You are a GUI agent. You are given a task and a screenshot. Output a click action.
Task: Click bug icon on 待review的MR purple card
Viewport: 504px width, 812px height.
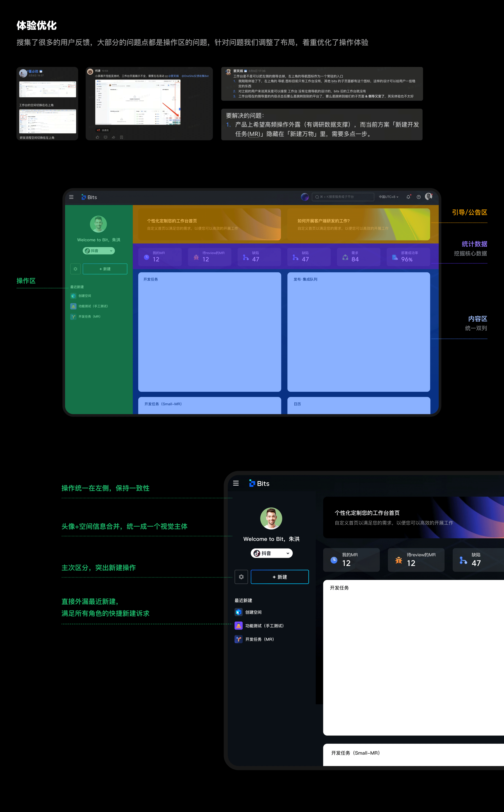[x=196, y=257]
